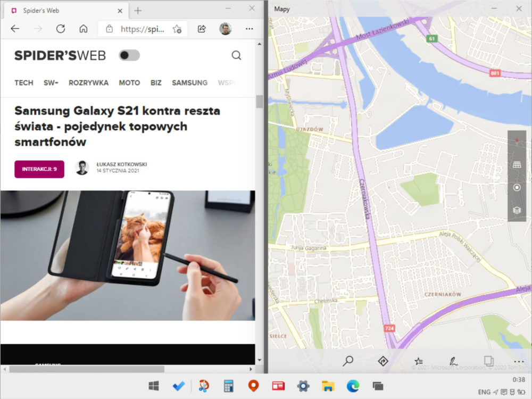532x399 pixels.
Task: Open the MOTO section
Action: click(129, 83)
